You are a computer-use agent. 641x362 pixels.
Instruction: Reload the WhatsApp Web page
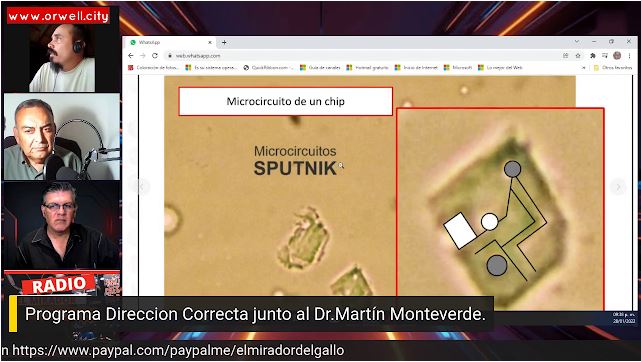[x=155, y=56]
